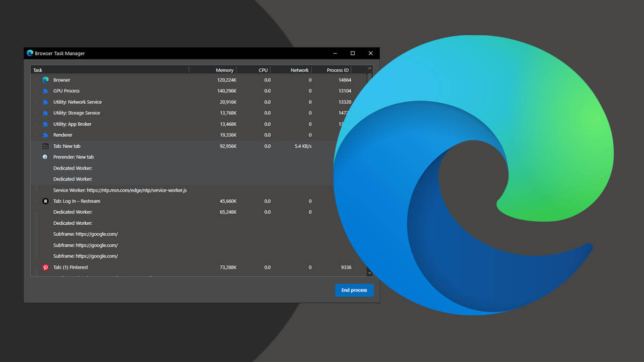Sort by the Process ID column header
This screenshot has height=362, width=644.
(x=332, y=70)
